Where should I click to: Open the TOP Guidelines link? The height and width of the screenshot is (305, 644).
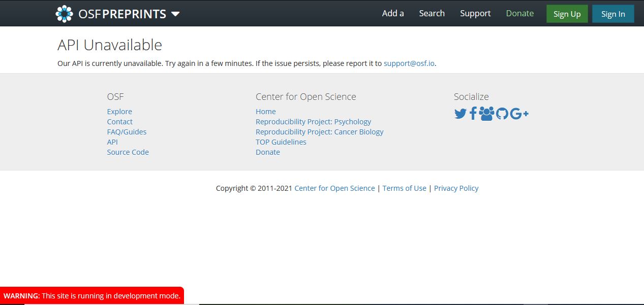(x=281, y=142)
